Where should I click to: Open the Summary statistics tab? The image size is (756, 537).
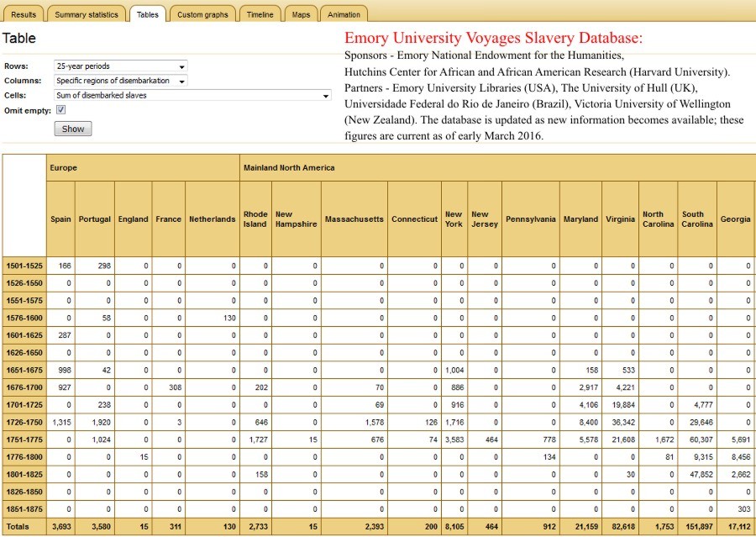(87, 14)
